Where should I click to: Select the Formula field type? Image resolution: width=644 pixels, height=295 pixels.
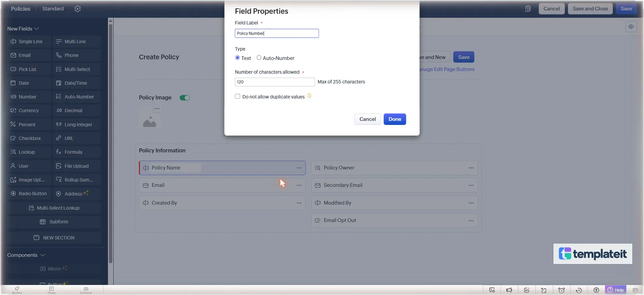(77, 152)
